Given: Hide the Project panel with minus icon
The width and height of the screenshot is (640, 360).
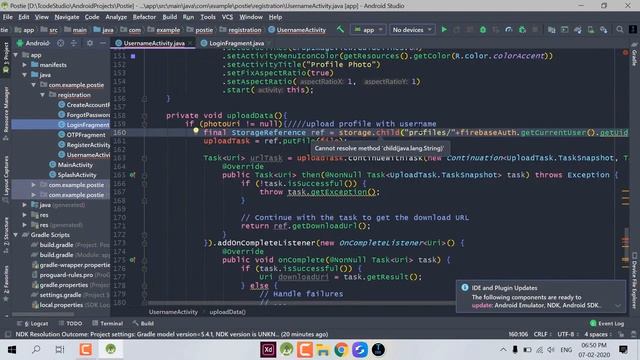Looking at the screenshot, I should point(103,43).
